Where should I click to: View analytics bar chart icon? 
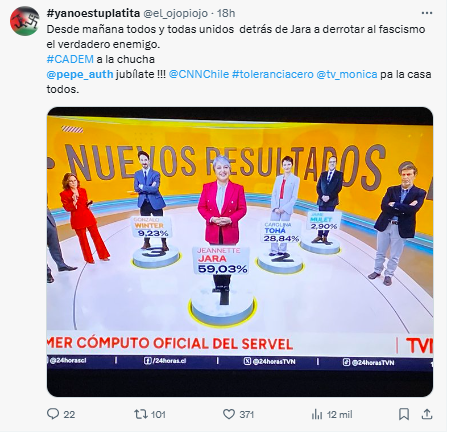317,414
